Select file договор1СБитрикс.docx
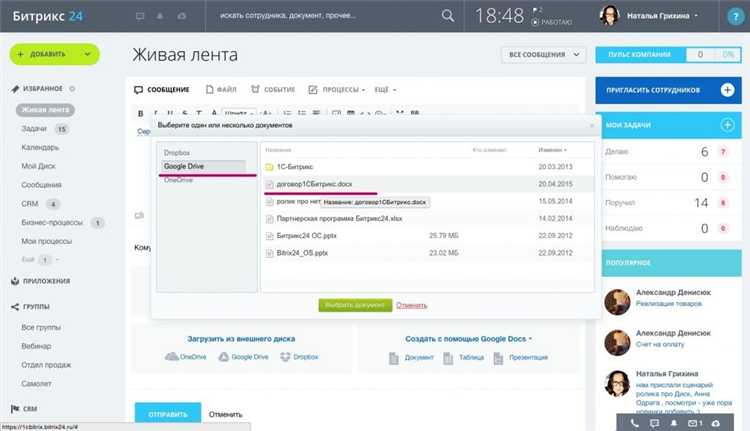The width and height of the screenshot is (750, 431). pos(314,184)
